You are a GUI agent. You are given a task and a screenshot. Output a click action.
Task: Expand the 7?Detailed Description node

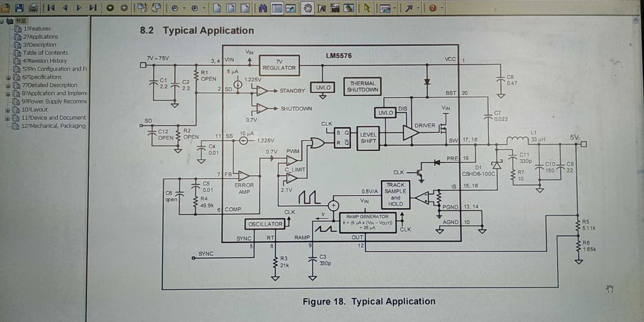click(x=8, y=86)
